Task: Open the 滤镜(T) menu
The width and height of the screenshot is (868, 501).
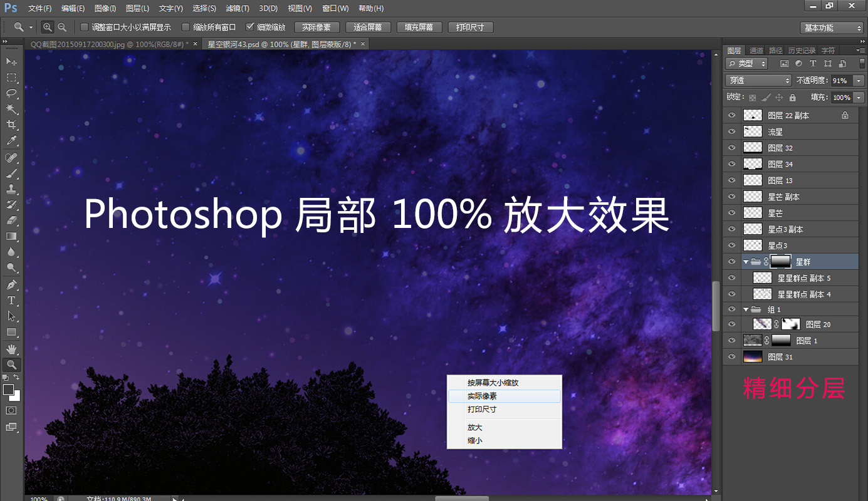Action: 238,8
